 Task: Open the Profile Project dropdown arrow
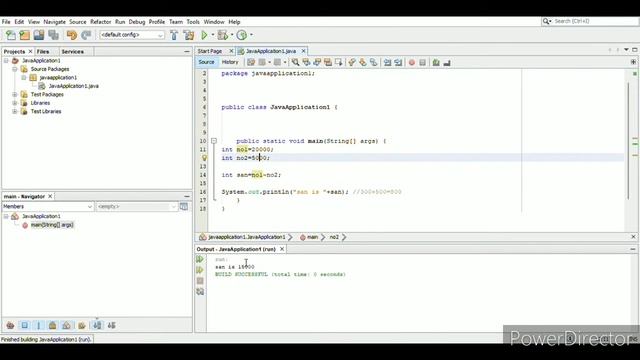point(251,35)
